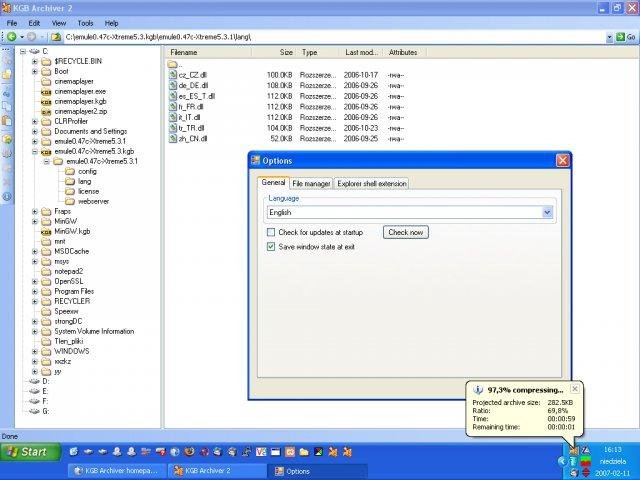Click the Check now button
This screenshot has width=640, height=480.
click(406, 232)
